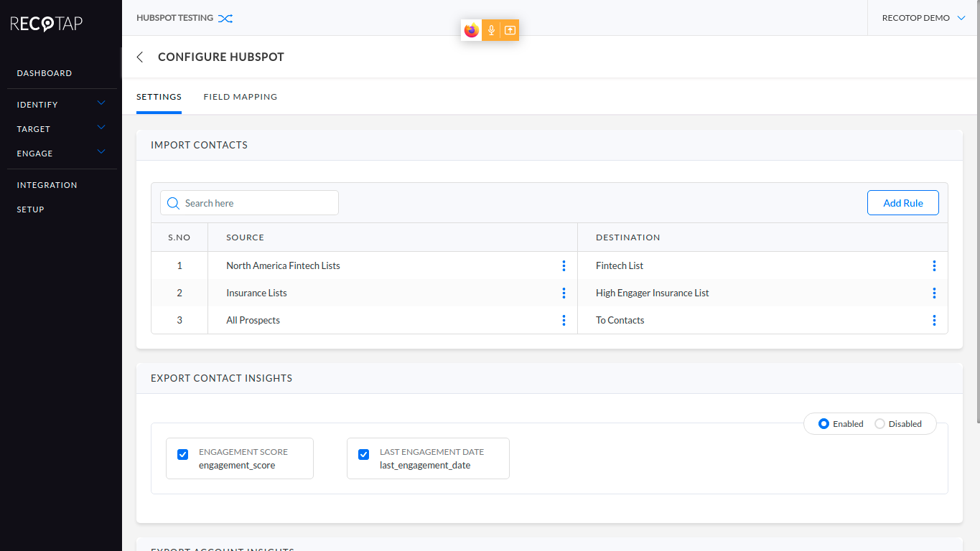Click the three-dot icon for All Prospects row
980x551 pixels.
[564, 320]
